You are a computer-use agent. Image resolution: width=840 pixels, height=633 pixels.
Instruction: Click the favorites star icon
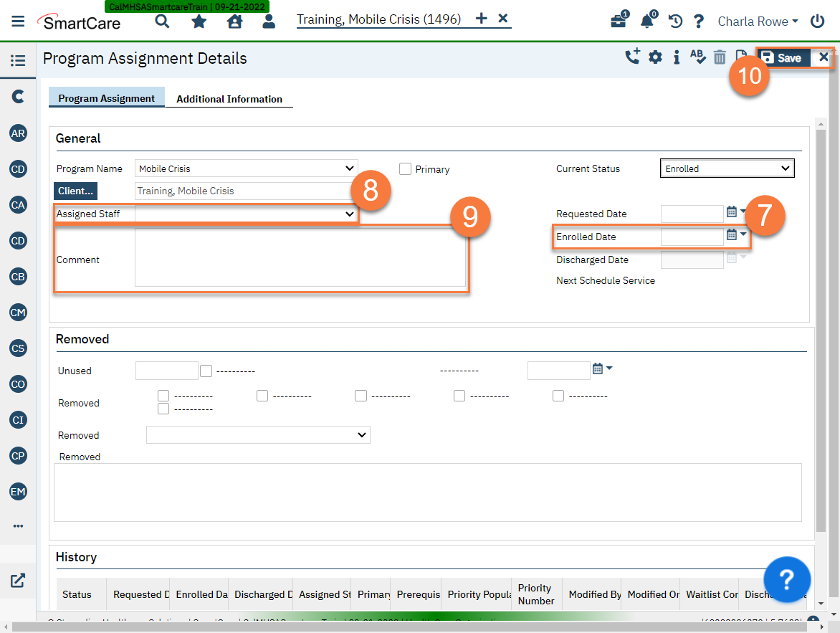click(198, 22)
